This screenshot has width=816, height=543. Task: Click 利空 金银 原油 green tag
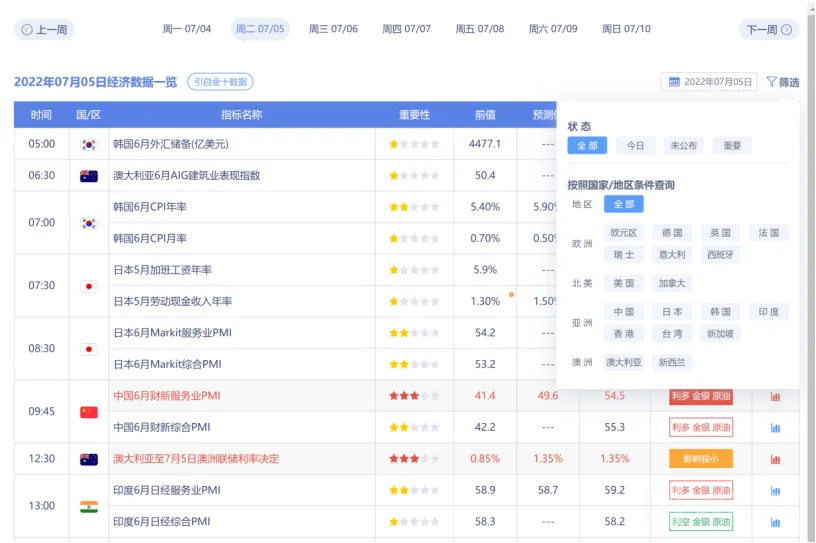pyautogui.click(x=701, y=522)
